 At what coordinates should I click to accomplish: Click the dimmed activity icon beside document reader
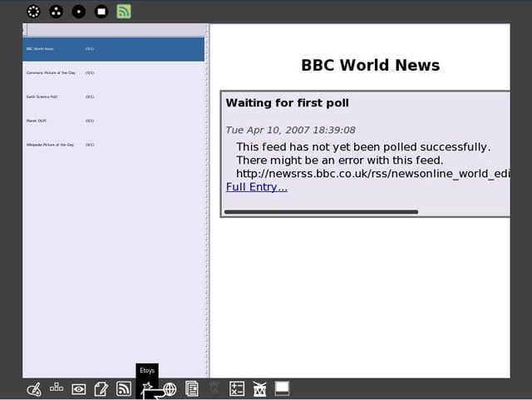point(214,388)
